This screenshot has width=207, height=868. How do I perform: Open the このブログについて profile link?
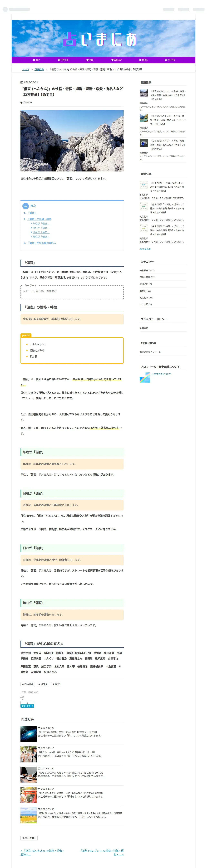[x=161, y=374]
